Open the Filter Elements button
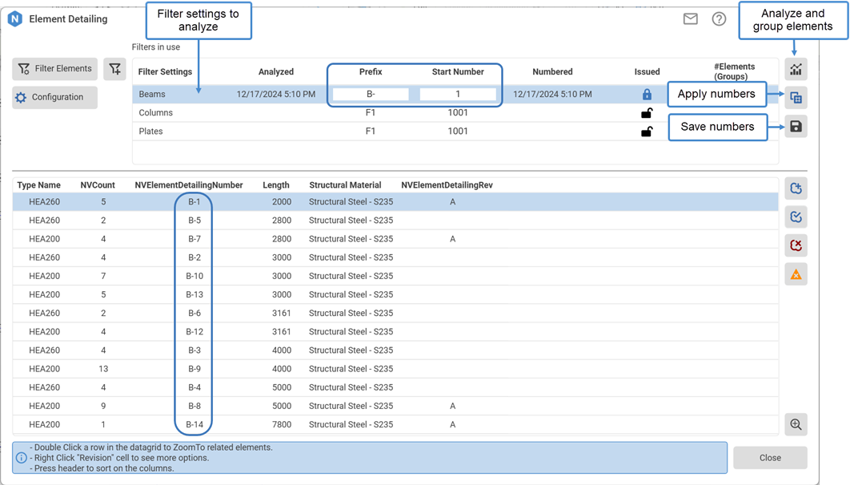 pyautogui.click(x=55, y=69)
